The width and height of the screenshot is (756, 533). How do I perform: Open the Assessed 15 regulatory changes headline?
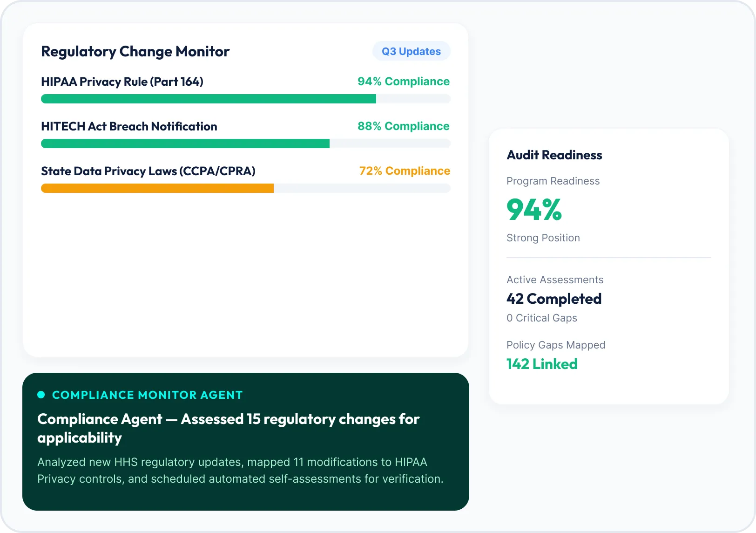(228, 428)
